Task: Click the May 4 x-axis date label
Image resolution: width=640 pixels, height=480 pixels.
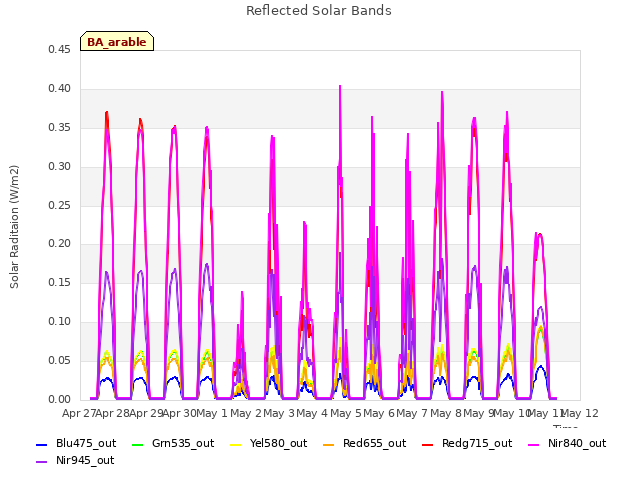Action: pos(312,413)
